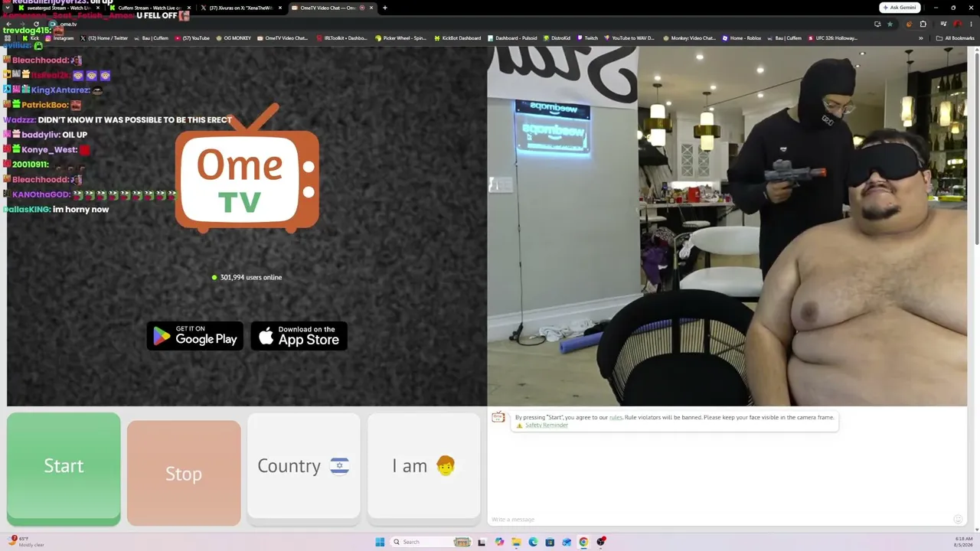The image size is (980, 551).
Task: Open the browser Extensions puzzle icon
Action: [x=923, y=24]
